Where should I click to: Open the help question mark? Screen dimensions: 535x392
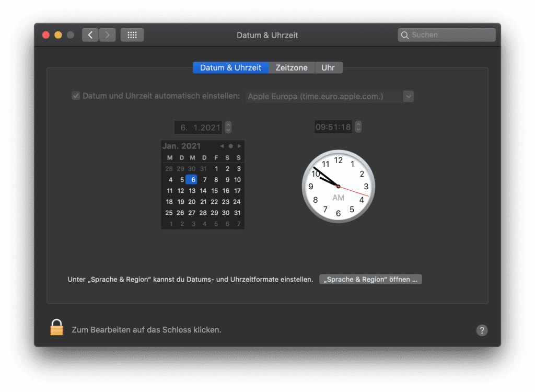(482, 330)
